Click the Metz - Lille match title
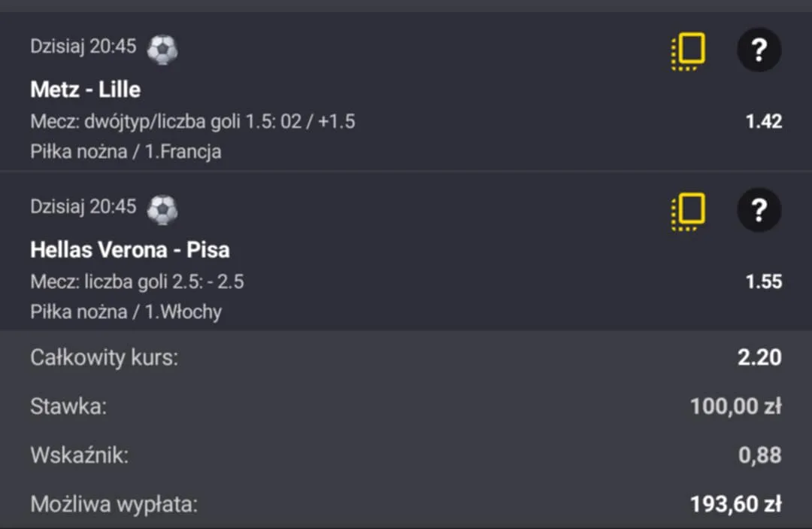 pos(85,90)
